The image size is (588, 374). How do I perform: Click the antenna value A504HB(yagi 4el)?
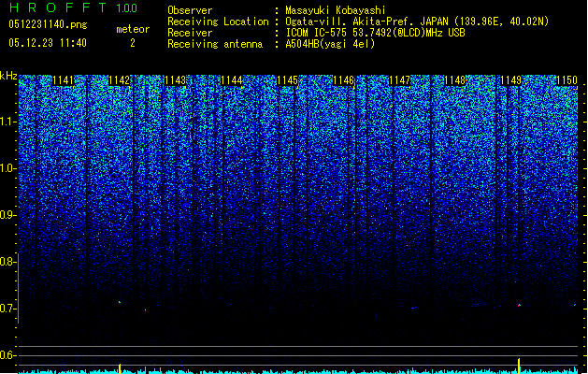330,44
